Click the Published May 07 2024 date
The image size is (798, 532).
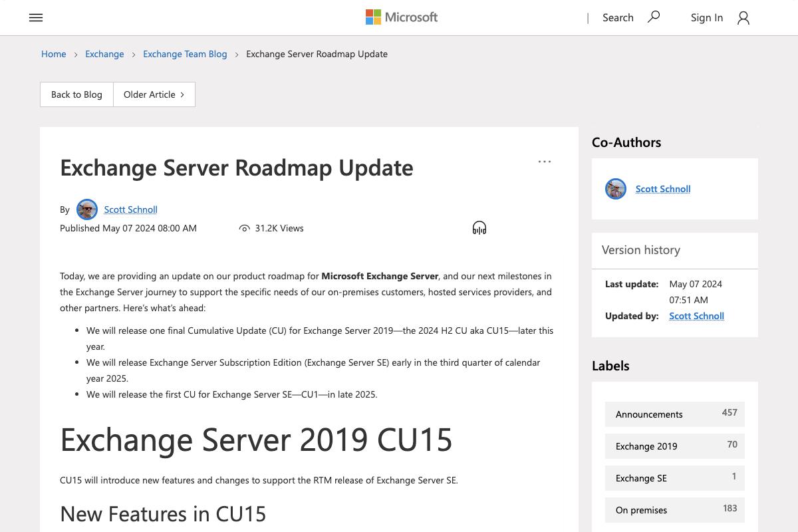[128, 228]
